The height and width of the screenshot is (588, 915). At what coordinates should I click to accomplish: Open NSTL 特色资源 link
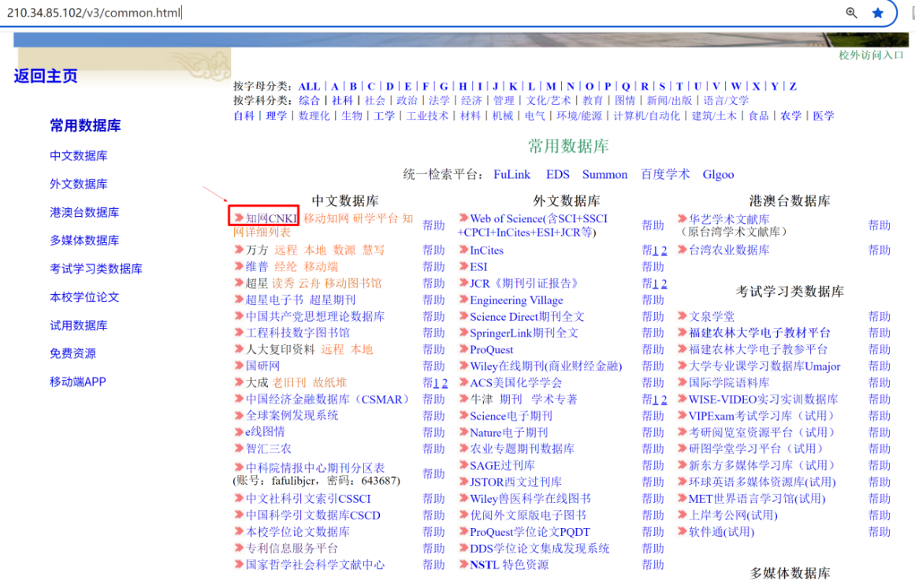point(509,565)
